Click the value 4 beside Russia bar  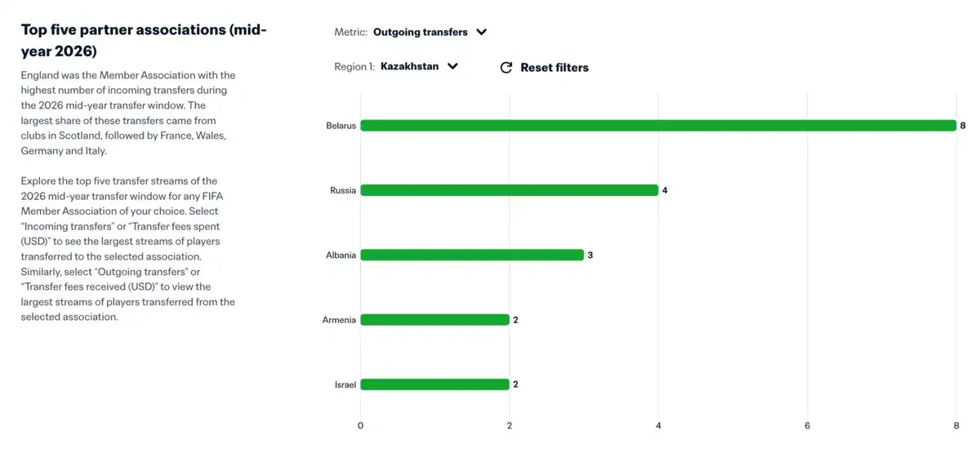click(665, 190)
